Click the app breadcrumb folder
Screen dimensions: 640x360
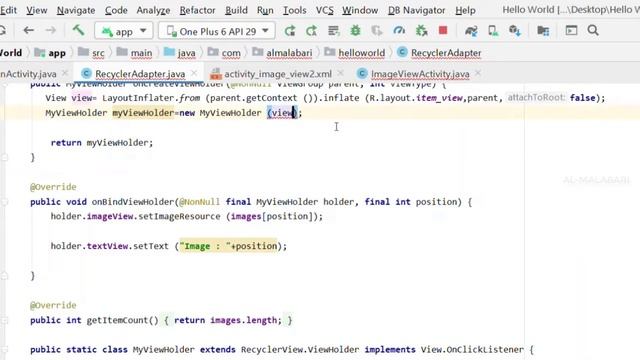tap(50, 53)
